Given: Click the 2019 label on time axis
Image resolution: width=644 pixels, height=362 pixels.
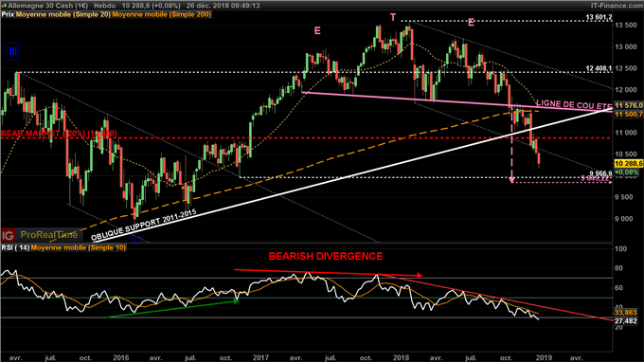Looking at the screenshot, I should (545, 358).
